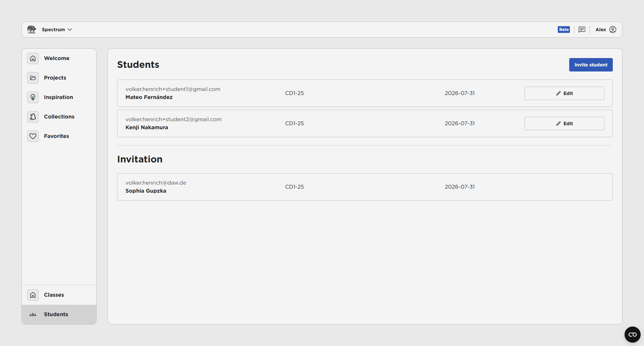Click the Caparol logo icon

click(x=32, y=30)
